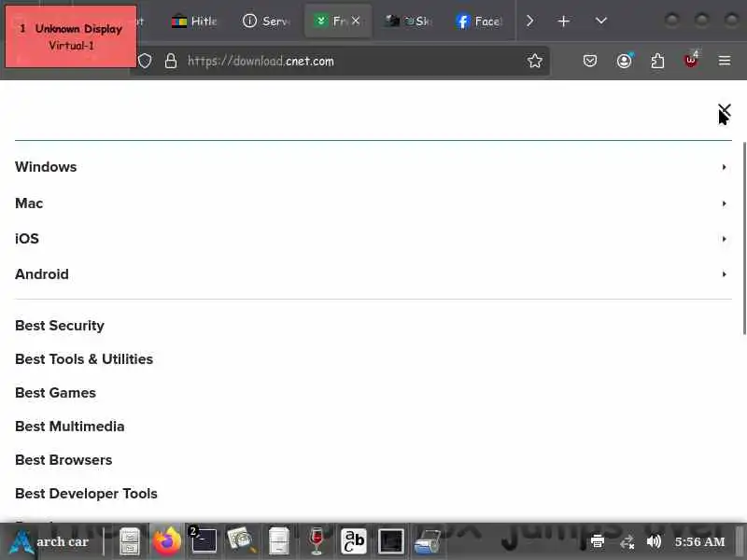Open the 5:56 AM clock
747x560 pixels.
pos(699,542)
